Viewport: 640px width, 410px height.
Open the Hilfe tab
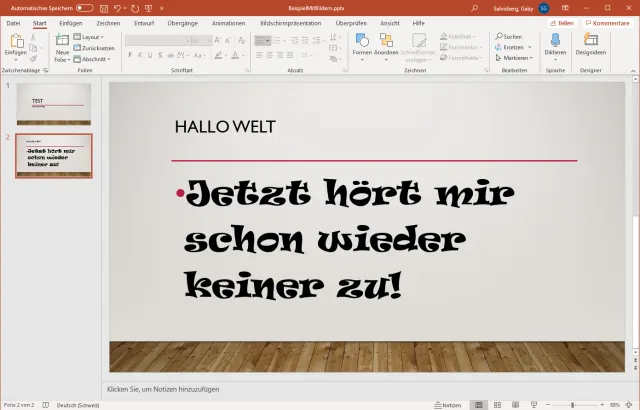pyautogui.click(x=418, y=23)
